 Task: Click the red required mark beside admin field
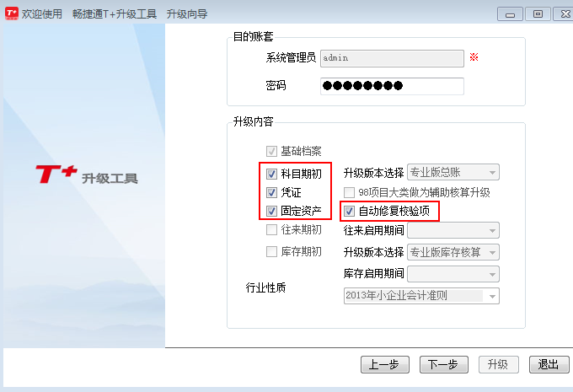pos(474,57)
